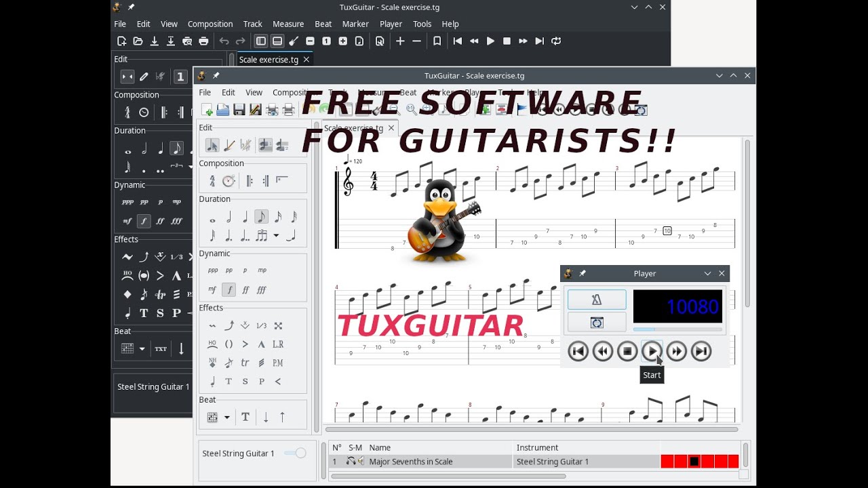Open the Tools menu in the dark window
Image resolution: width=868 pixels, height=488 pixels.
click(422, 24)
